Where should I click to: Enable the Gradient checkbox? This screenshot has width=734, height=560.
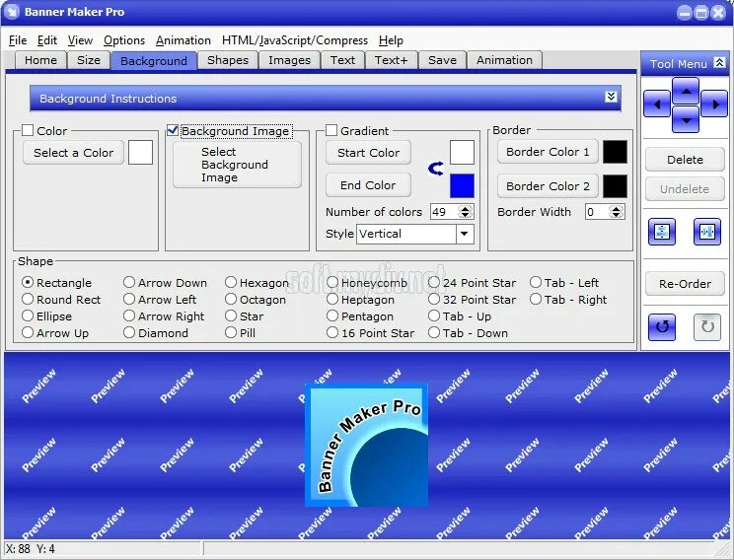click(x=330, y=130)
